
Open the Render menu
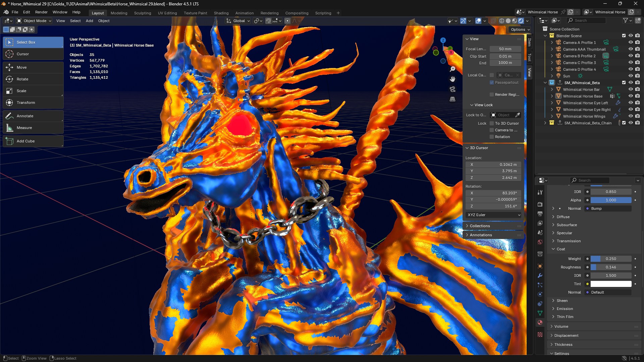[41, 12]
